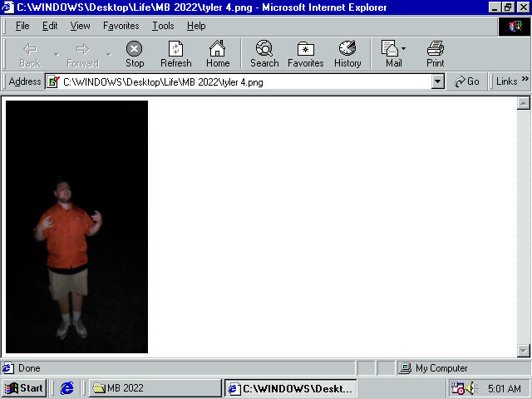The height and width of the screenshot is (399, 532).
Task: Click the tyler 4.png displayed image
Action: 76,227
